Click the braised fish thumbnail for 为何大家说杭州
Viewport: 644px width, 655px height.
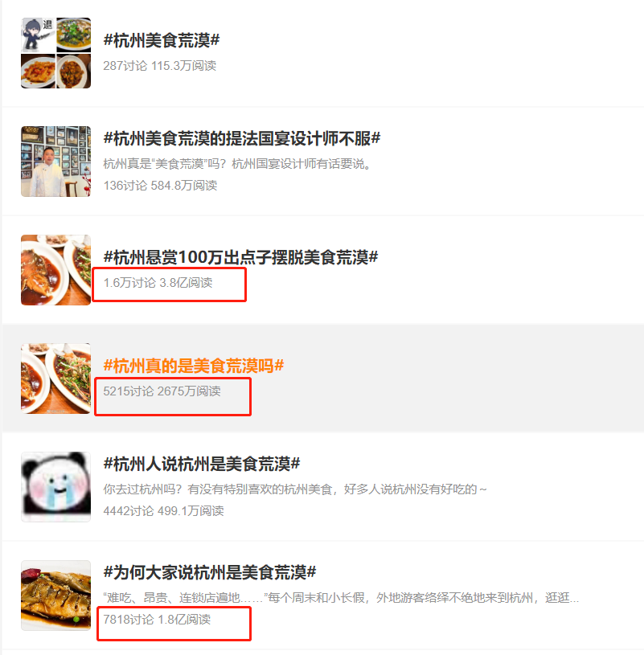[x=56, y=596]
